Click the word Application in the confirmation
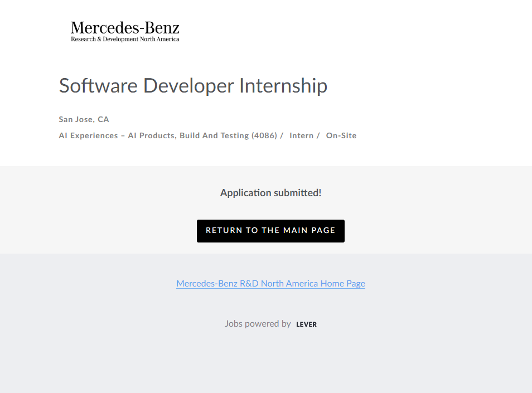The width and height of the screenshot is (532, 393). click(x=245, y=193)
